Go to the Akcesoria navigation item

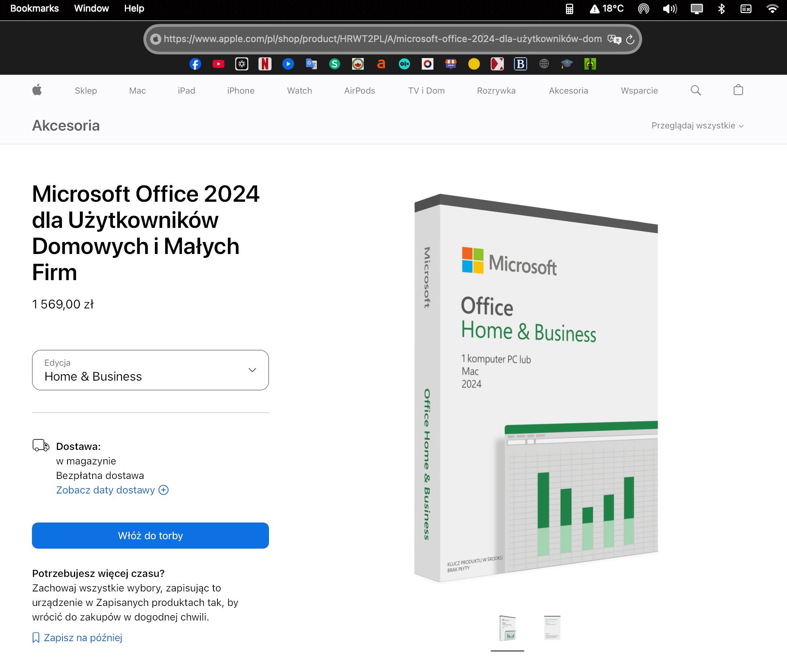[568, 91]
